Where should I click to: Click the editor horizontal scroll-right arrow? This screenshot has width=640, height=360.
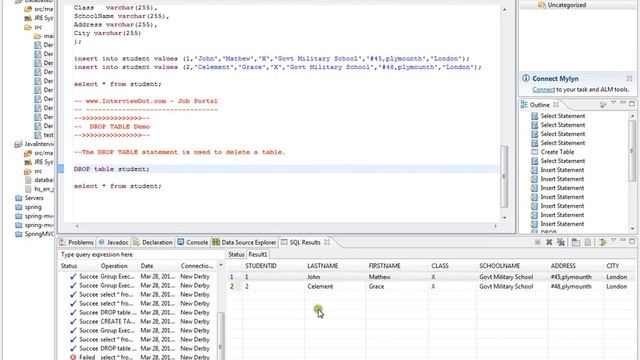click(496, 226)
